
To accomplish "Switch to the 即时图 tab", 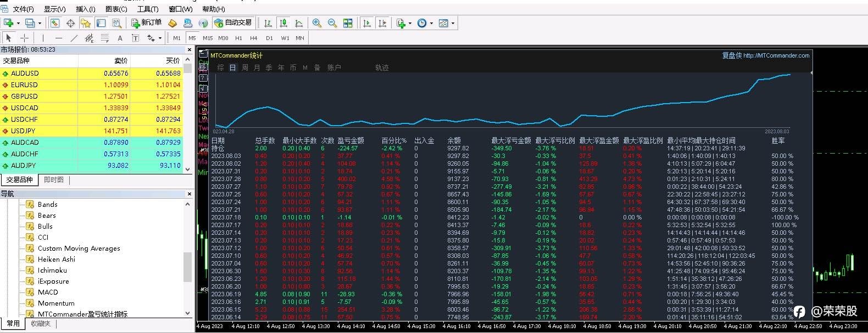I will [54, 179].
